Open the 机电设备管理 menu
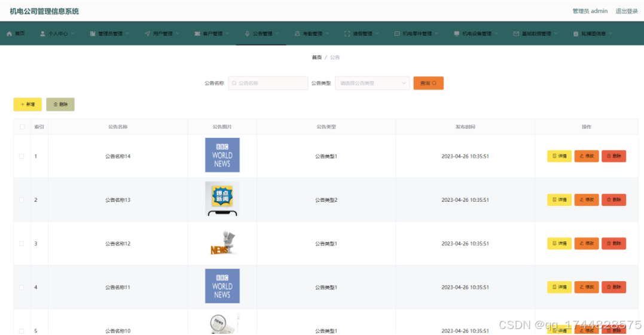Image resolution: width=644 pixels, height=335 pixels. 475,33
